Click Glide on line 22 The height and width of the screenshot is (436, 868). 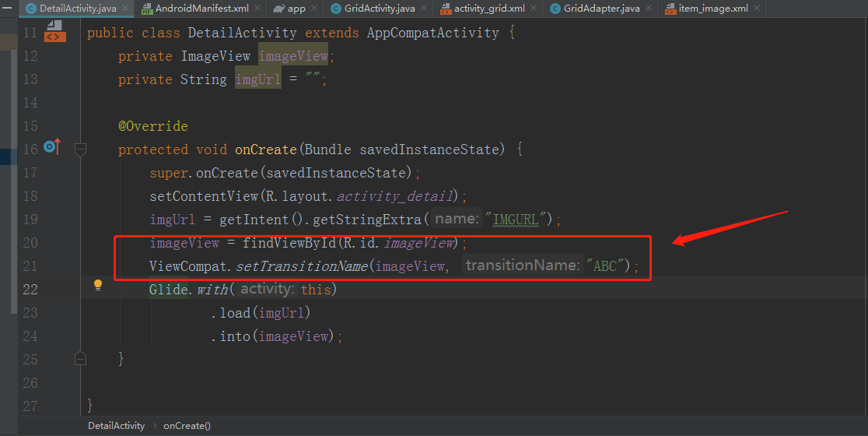point(168,289)
